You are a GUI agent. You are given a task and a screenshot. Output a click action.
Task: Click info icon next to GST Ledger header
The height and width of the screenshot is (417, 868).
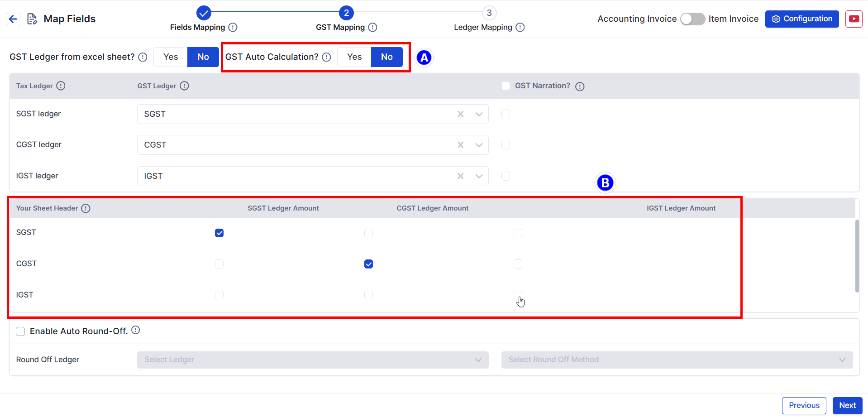coord(184,86)
